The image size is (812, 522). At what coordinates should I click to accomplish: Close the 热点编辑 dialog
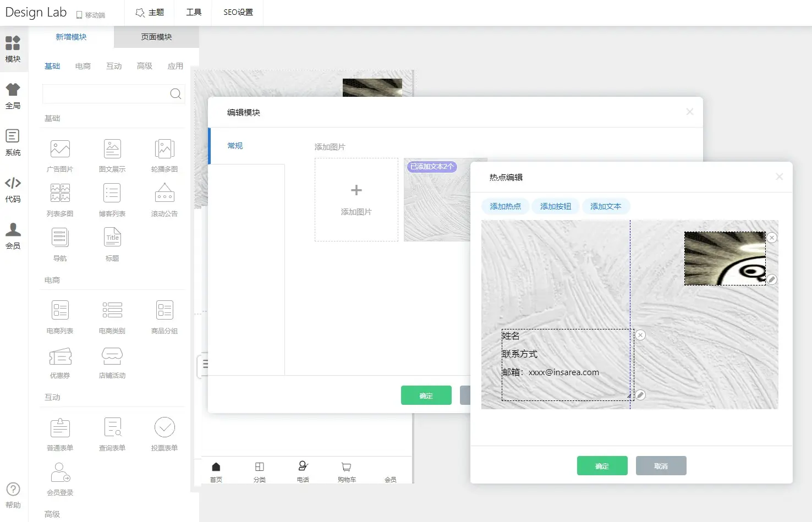click(x=779, y=177)
